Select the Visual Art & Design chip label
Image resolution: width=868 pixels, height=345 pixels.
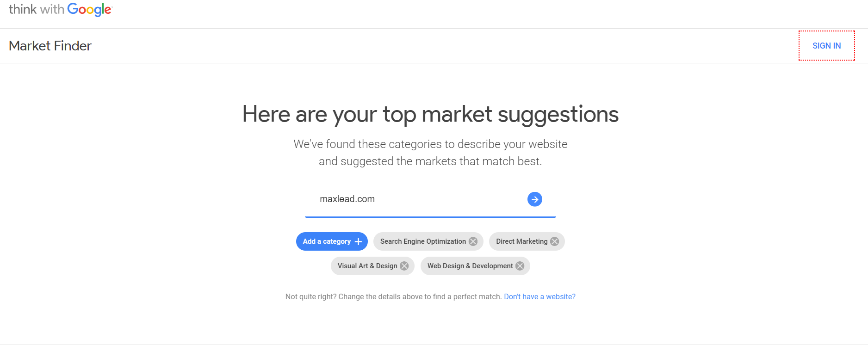coord(367,266)
